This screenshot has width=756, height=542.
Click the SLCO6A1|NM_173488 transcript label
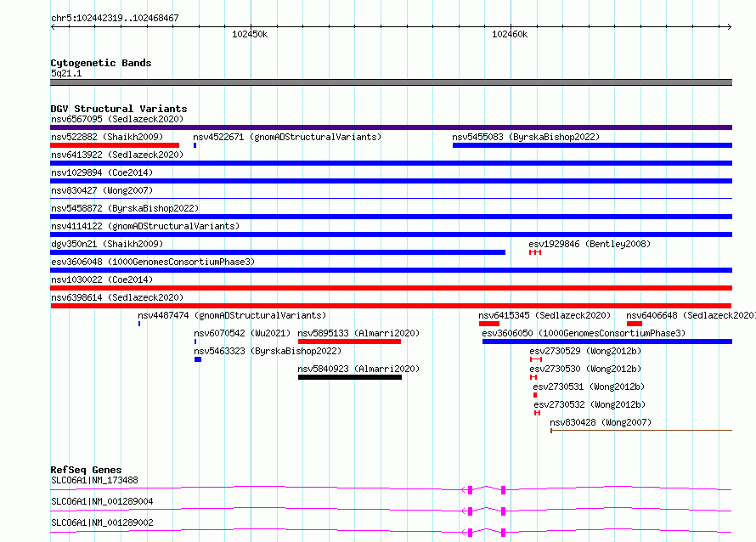pos(94,480)
